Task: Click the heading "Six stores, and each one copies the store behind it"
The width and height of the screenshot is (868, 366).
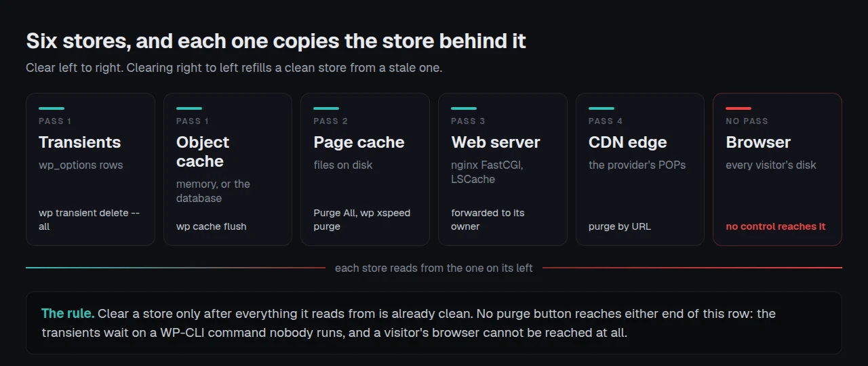Action: click(x=276, y=41)
